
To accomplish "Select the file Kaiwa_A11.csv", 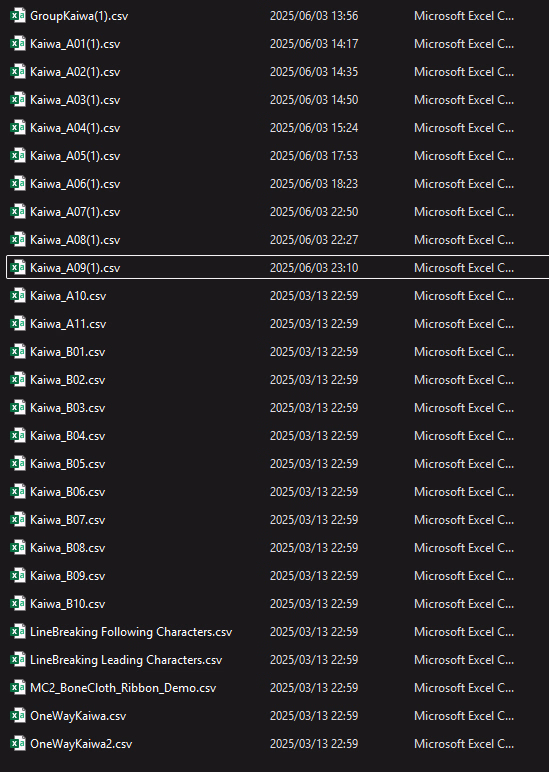I will [x=68, y=323].
